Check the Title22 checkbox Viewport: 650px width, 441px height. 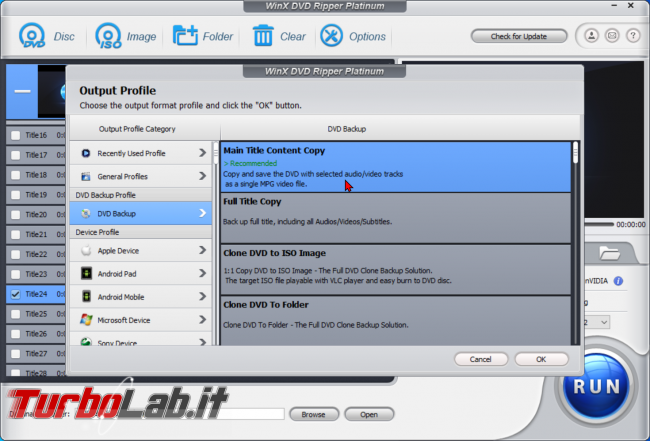(15, 254)
